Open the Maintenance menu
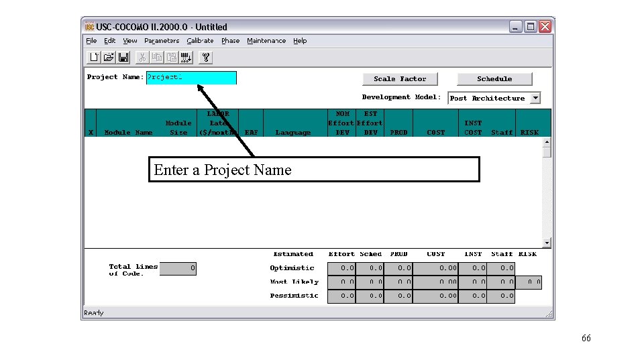The width and height of the screenshot is (644, 362). coord(266,41)
